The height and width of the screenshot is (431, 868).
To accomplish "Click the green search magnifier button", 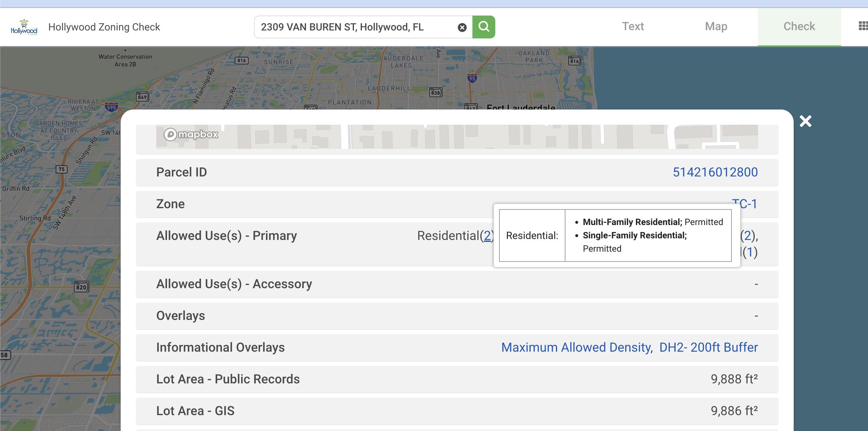I will coord(484,27).
